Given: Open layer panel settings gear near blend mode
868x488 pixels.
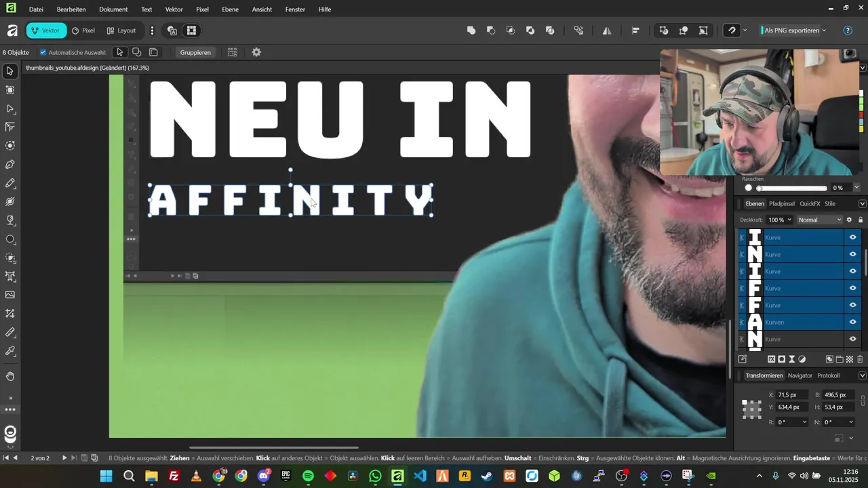Looking at the screenshot, I should point(849,220).
